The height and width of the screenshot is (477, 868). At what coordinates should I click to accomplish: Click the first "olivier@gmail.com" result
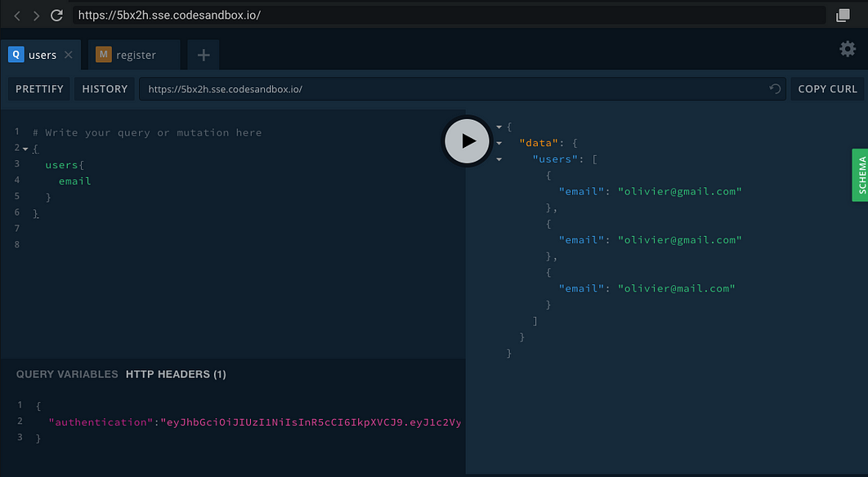(x=680, y=191)
